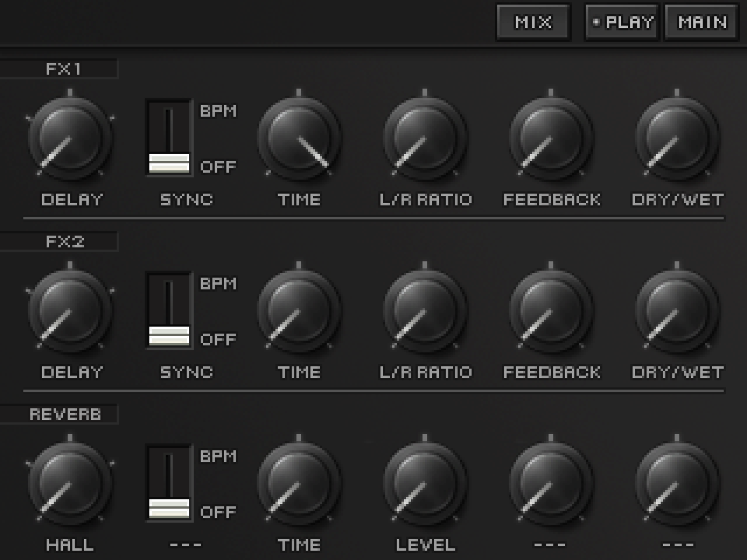Click the FX2 FEEDBACK knob
This screenshot has width=747, height=560.
click(x=551, y=311)
